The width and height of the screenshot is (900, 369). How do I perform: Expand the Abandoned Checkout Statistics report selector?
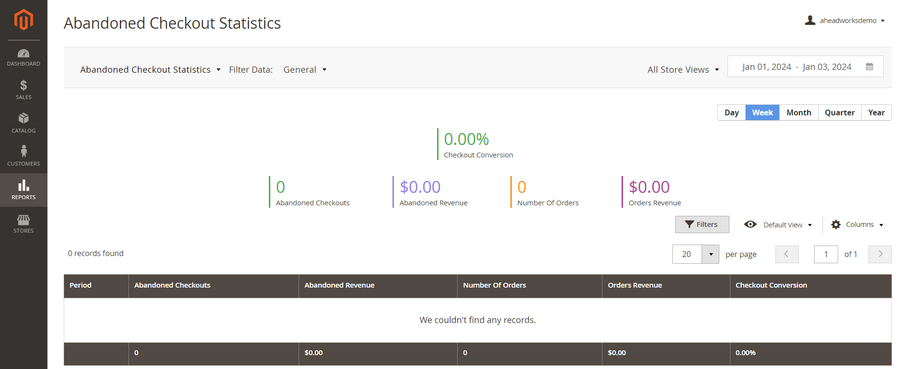coord(150,69)
